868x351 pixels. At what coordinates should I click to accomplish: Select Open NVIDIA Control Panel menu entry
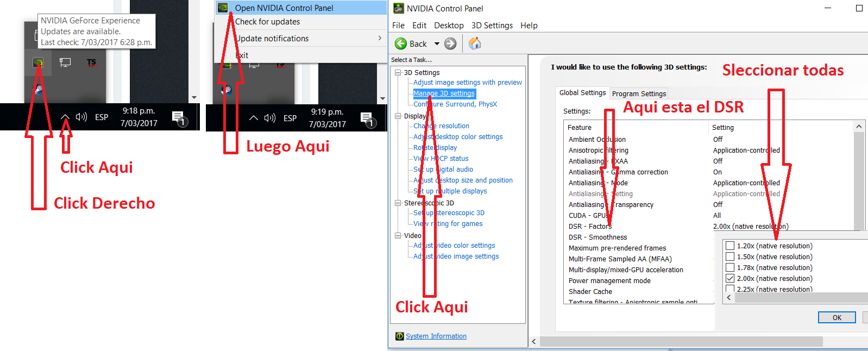(x=300, y=8)
